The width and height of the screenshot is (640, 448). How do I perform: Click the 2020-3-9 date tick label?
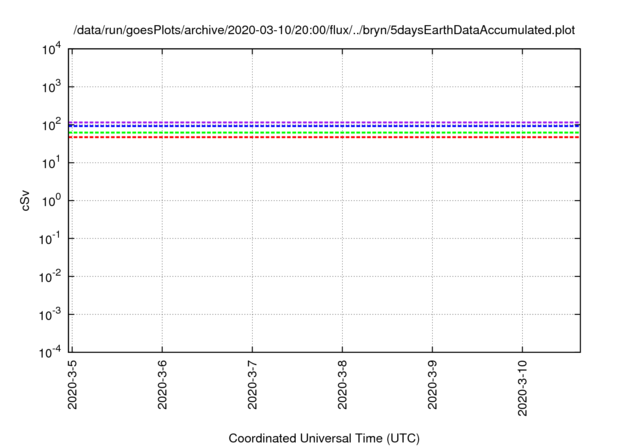point(432,384)
